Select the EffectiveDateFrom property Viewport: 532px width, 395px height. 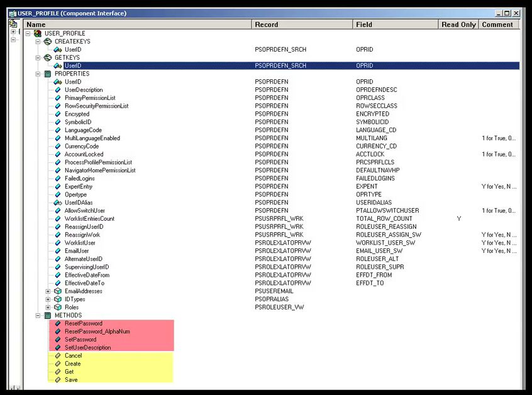(87, 275)
